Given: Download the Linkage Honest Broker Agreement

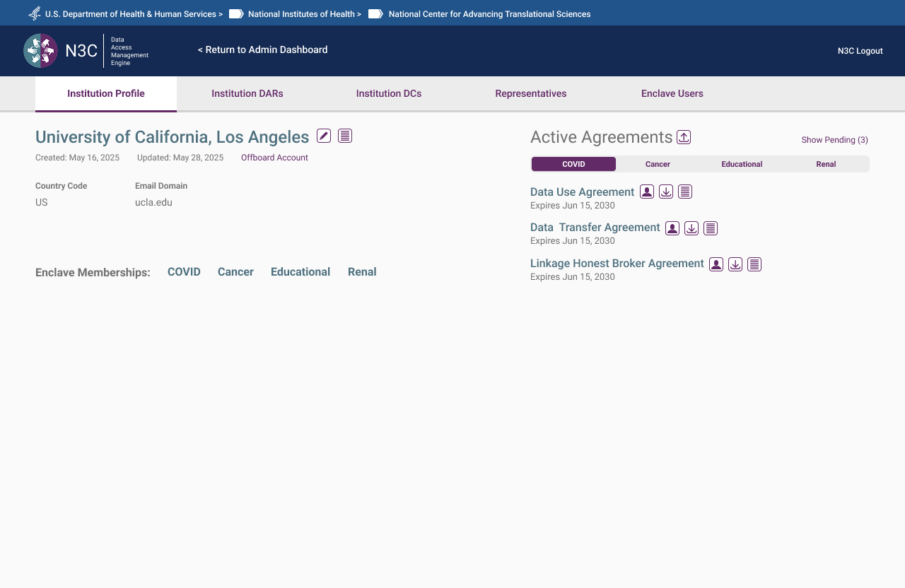Looking at the screenshot, I should point(735,264).
